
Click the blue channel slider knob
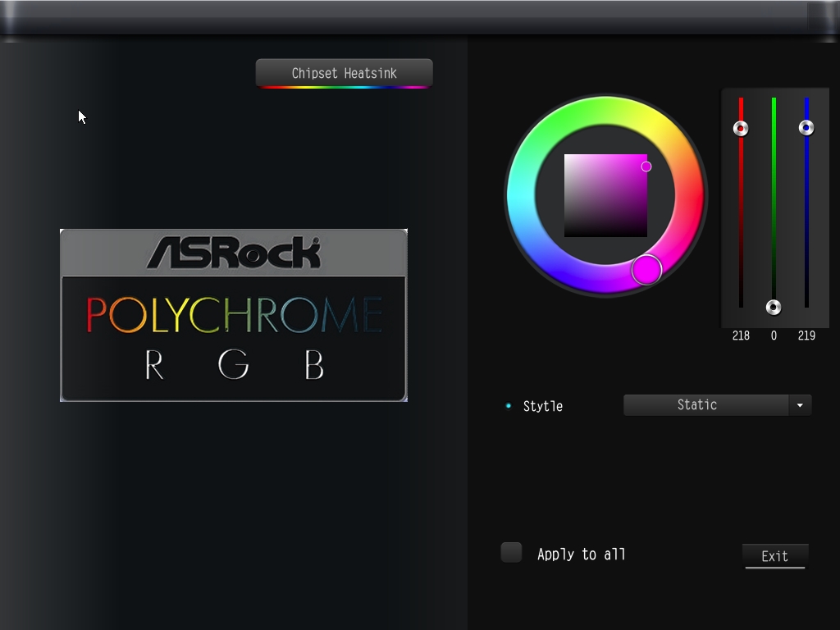tap(806, 127)
